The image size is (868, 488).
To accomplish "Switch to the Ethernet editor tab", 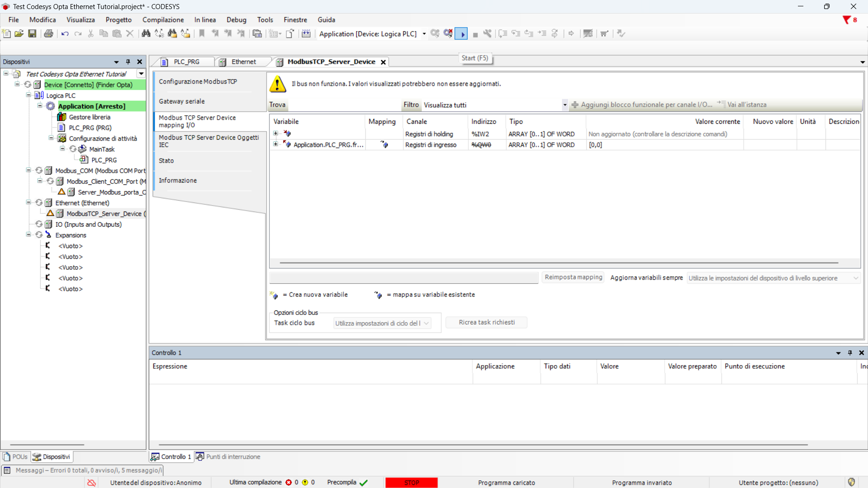I will tap(243, 62).
